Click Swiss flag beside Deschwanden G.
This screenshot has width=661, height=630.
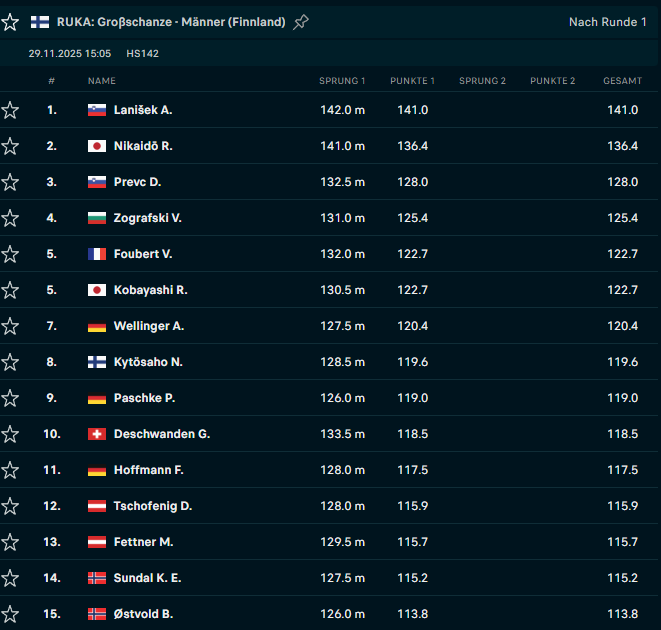click(x=97, y=434)
